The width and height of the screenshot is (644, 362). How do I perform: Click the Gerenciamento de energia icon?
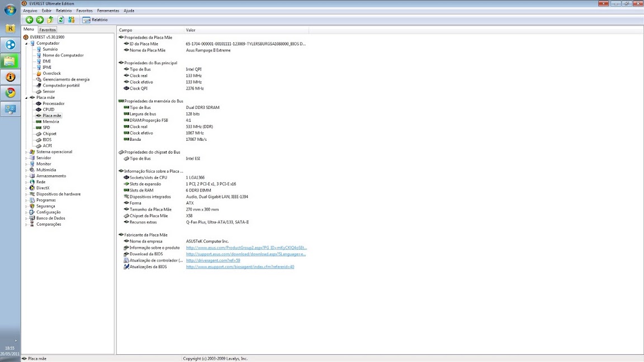pos(39,79)
